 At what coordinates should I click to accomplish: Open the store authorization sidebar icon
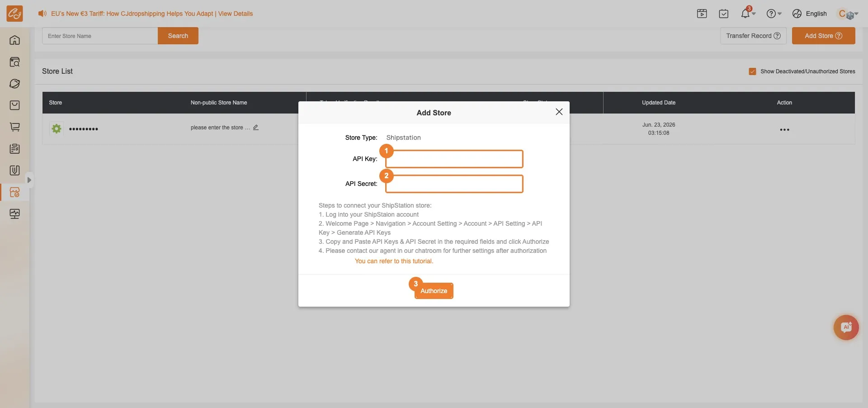pos(14,192)
